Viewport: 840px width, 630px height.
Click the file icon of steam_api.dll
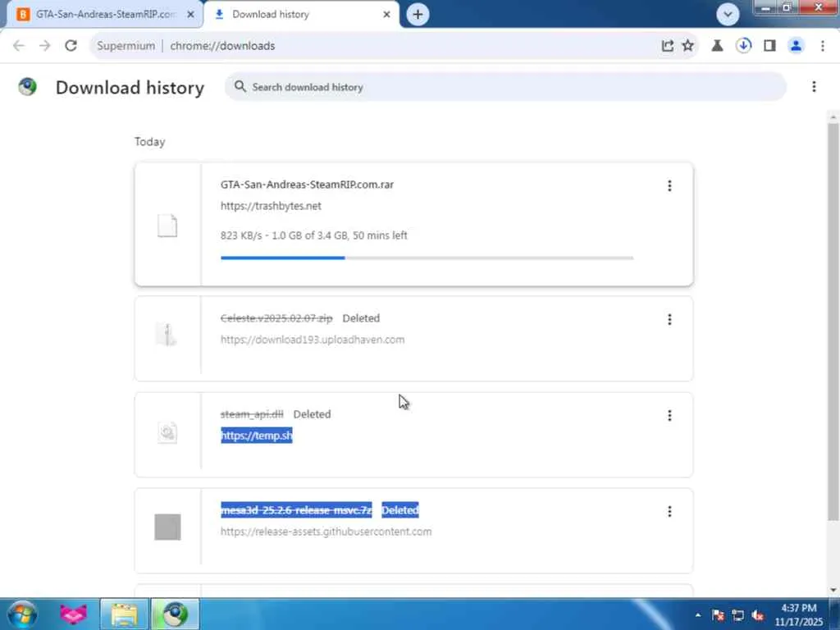167,432
